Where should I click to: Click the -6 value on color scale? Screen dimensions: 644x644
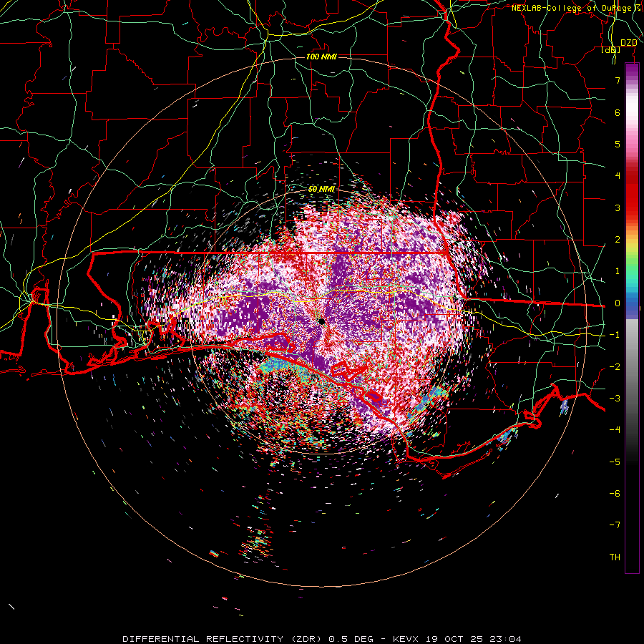(615, 494)
